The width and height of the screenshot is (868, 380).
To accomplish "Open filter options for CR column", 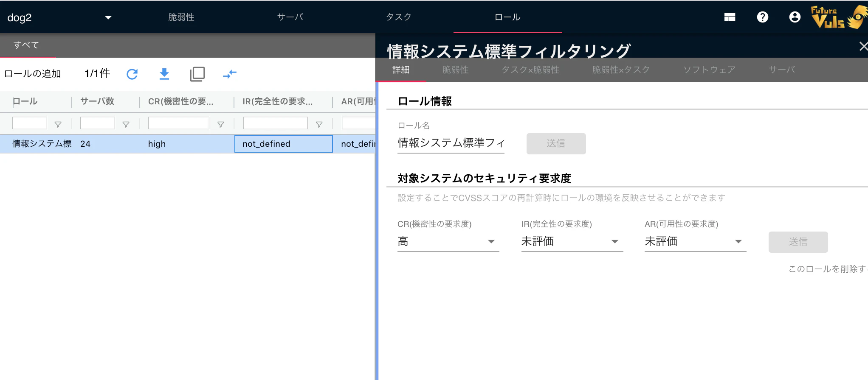I will 221,124.
